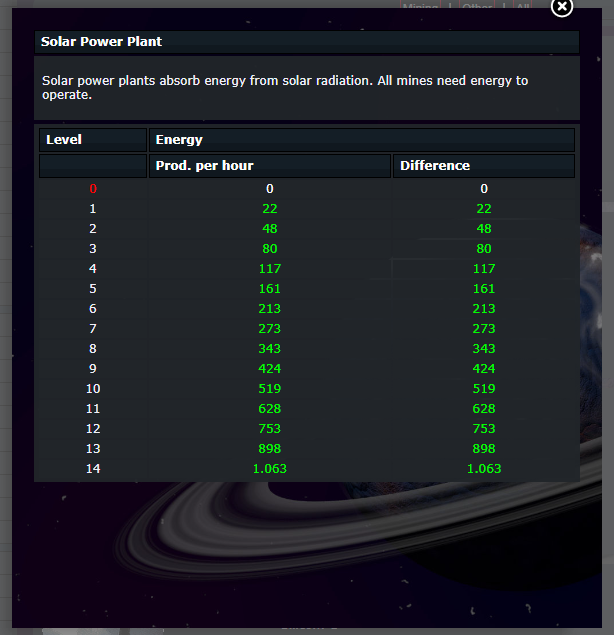Click the partially hidden Mining tab
Image resolution: width=614 pixels, height=635 pixels.
(x=420, y=6)
